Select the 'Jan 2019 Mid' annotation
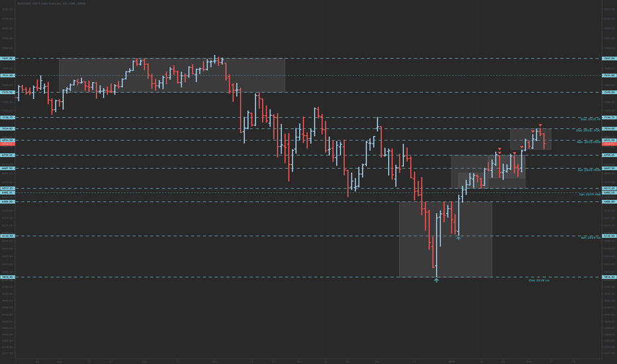The height and width of the screenshot is (364, 617). pos(589,195)
